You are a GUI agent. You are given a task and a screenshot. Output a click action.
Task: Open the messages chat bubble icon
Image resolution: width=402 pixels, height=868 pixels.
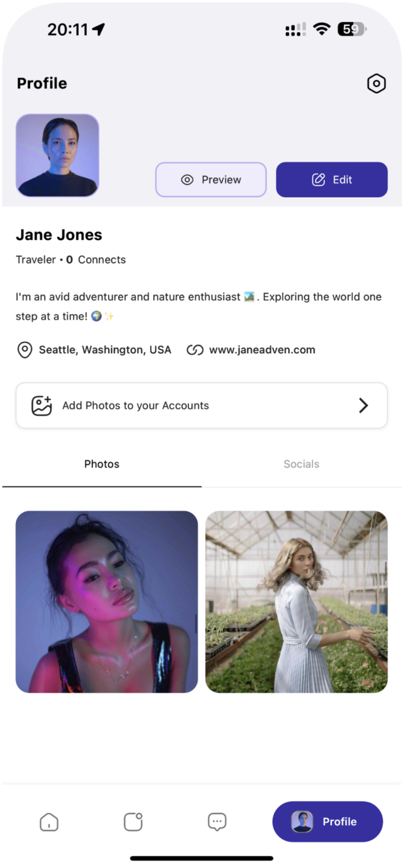click(217, 822)
